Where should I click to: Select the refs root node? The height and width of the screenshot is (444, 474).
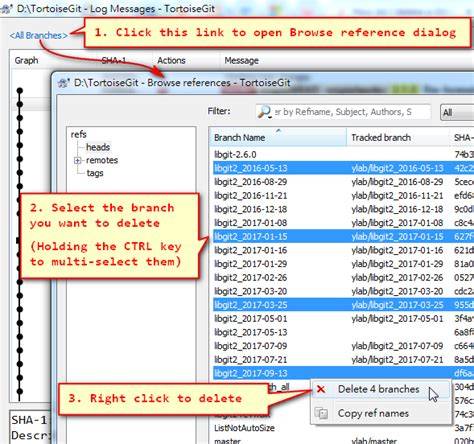[79, 134]
